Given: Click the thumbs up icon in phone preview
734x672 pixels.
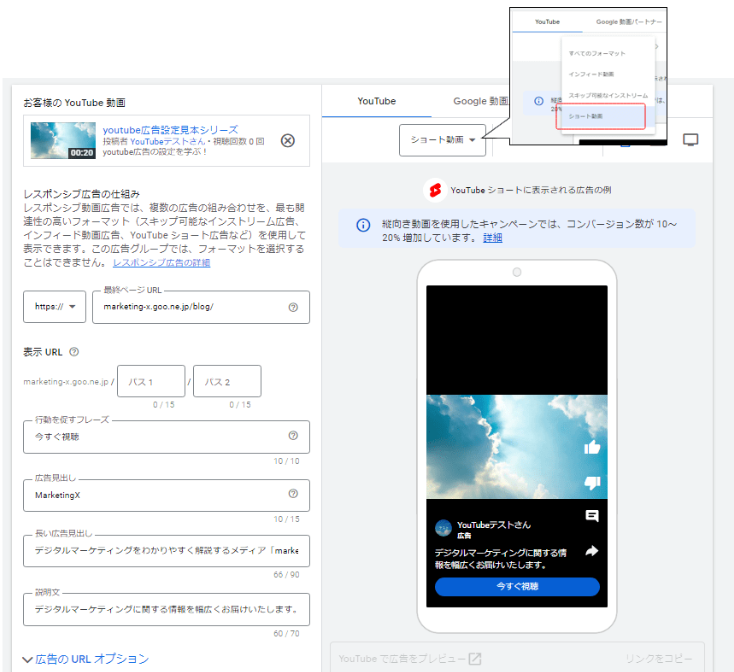Looking at the screenshot, I should click(x=592, y=447).
